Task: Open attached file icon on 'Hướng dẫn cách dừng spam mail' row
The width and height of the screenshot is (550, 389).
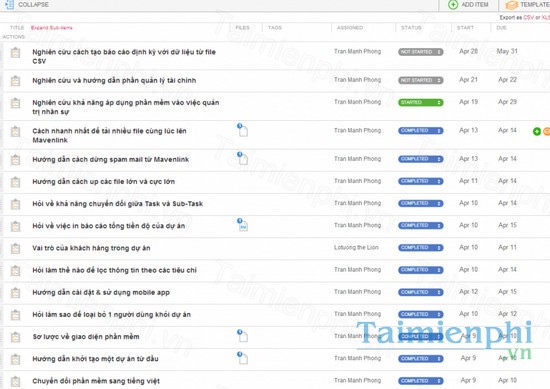Action: tap(242, 158)
